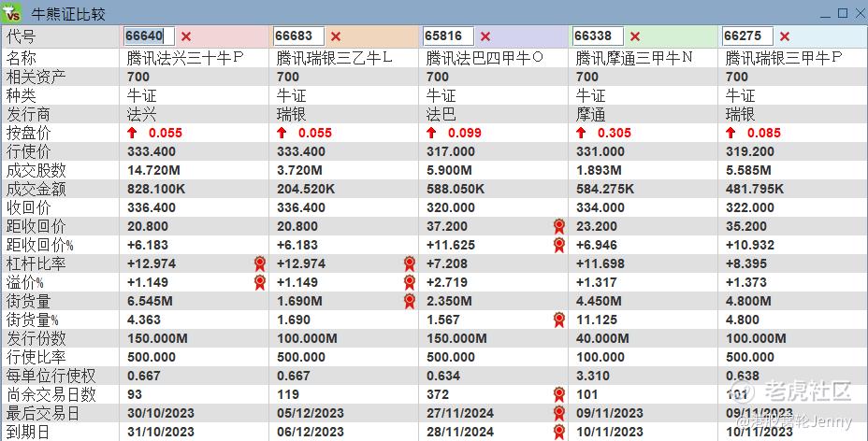Click turnover value 828.100K
Image resolution: width=868 pixels, height=441 pixels.
pyautogui.click(x=156, y=189)
